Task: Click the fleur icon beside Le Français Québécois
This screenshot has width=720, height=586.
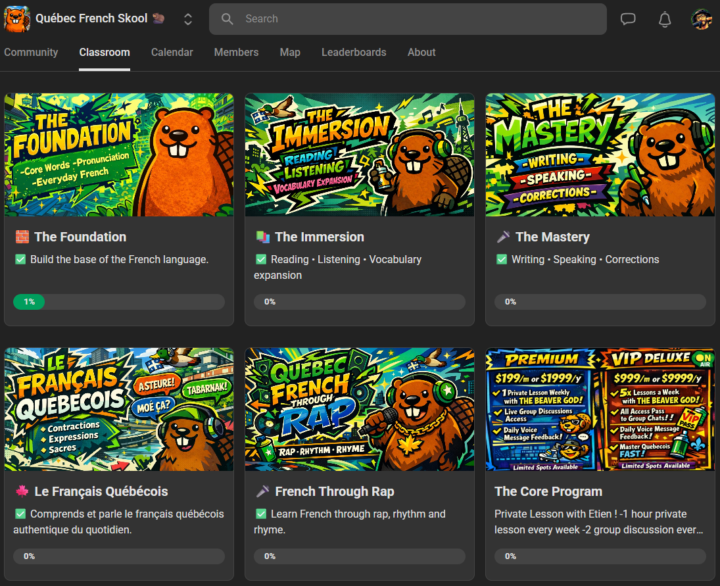Action: point(22,491)
